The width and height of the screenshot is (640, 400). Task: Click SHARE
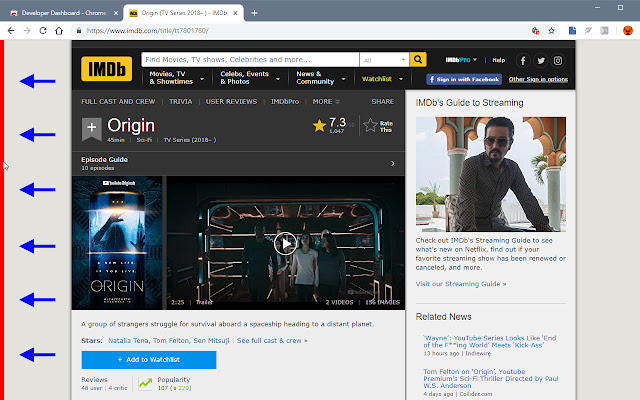[x=382, y=102]
